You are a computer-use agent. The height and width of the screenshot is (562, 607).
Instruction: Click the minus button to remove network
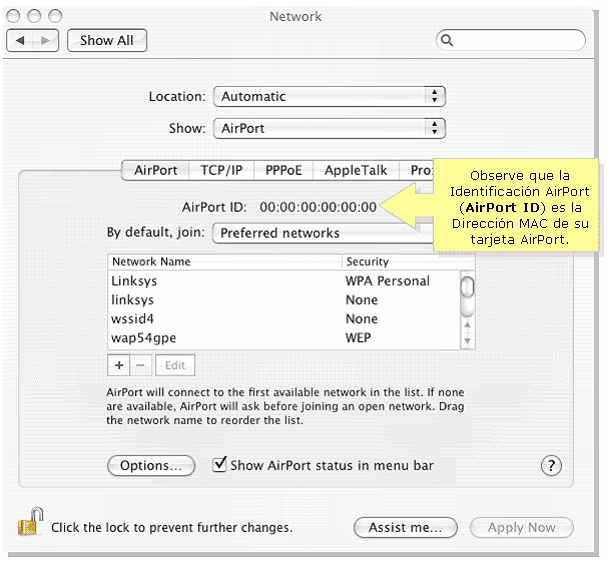tap(141, 365)
